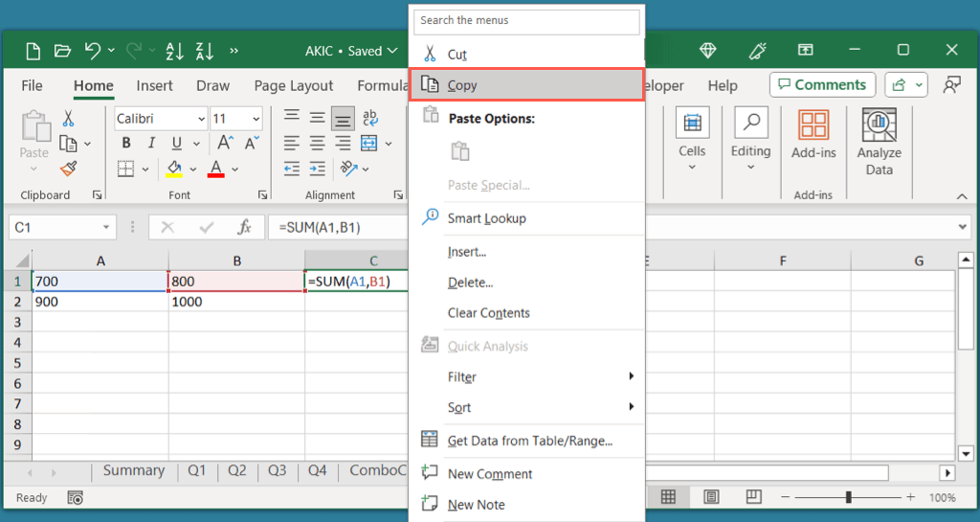
Task: Click the Increase Font Size icon
Action: [225, 144]
